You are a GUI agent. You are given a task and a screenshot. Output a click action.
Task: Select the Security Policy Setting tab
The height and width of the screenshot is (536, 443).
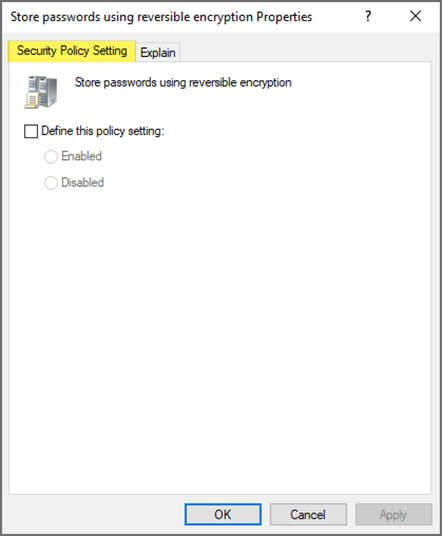tap(72, 51)
